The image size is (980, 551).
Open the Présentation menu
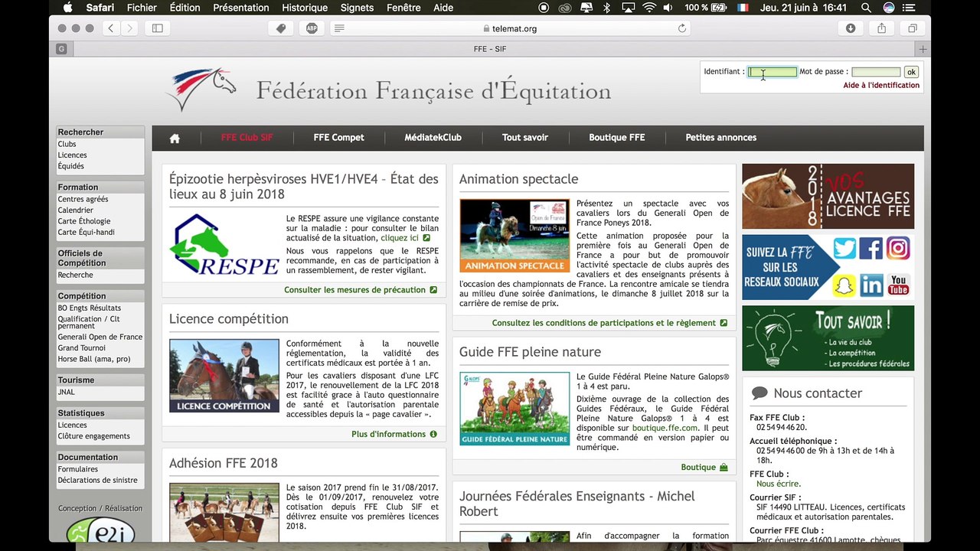241,8
